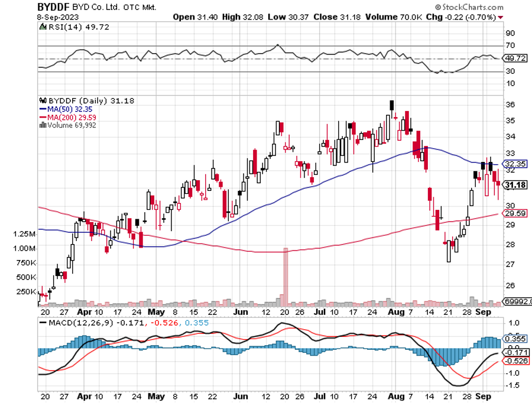The height and width of the screenshot is (403, 532).
Task: Click the MACD(12,26,9) legend line marker
Action: coord(43,322)
